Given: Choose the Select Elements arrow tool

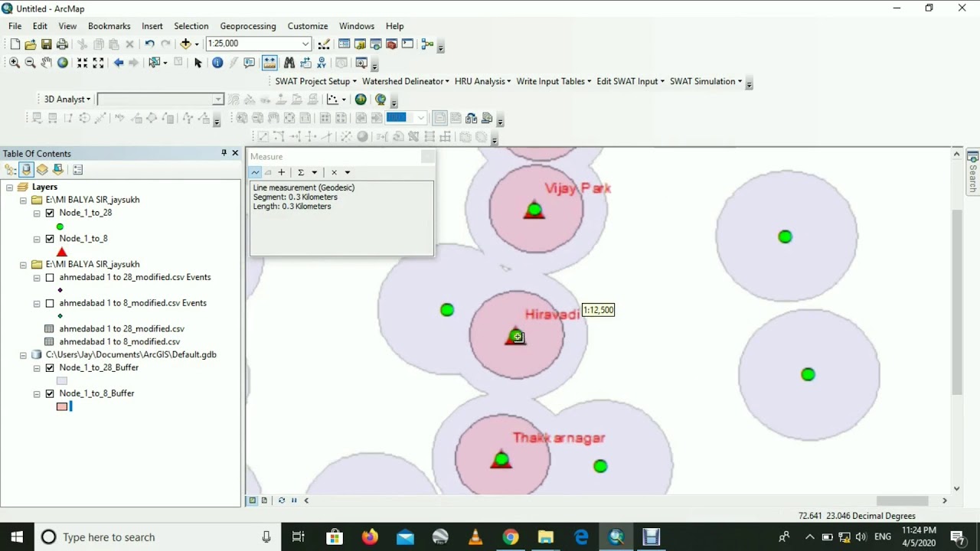Looking at the screenshot, I should 198,63.
